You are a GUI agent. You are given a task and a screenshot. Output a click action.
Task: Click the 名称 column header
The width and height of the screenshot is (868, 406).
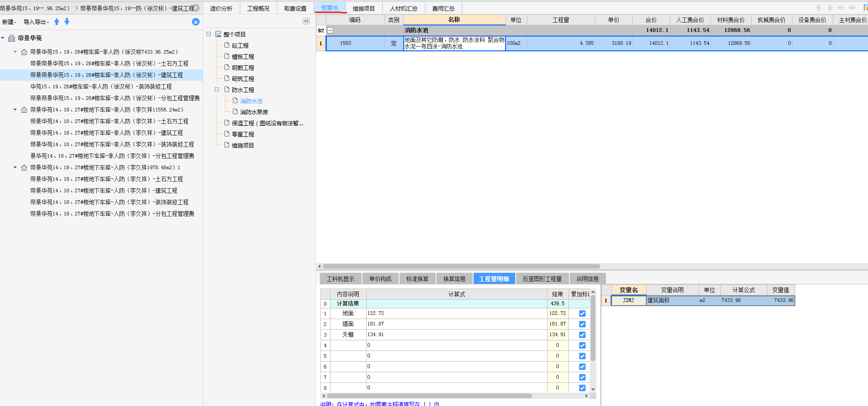click(x=454, y=20)
